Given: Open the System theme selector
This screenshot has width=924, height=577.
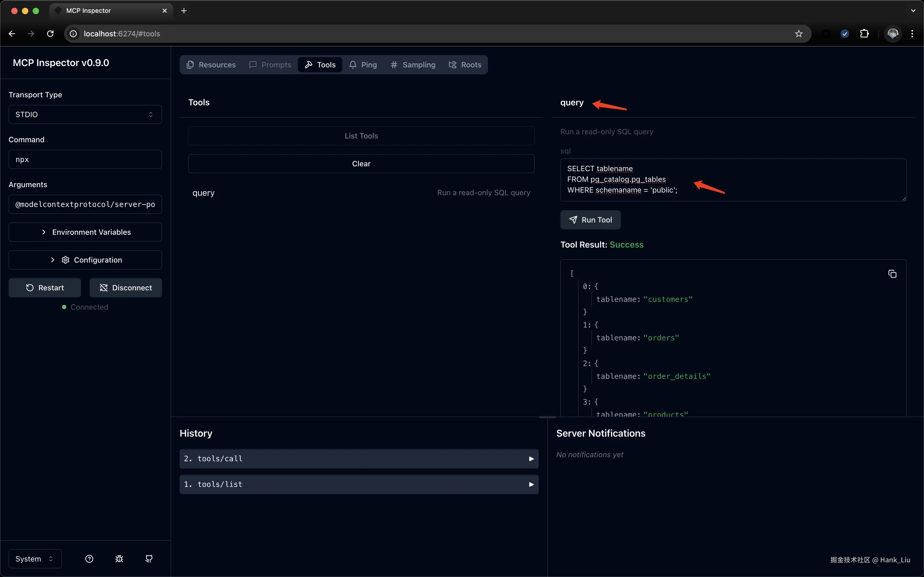Looking at the screenshot, I should pos(35,559).
